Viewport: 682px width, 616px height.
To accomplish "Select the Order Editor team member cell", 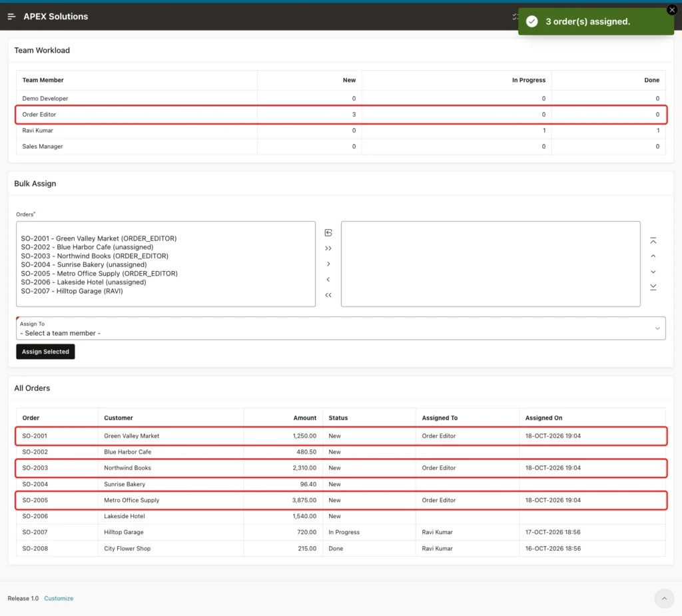I will click(x=39, y=115).
